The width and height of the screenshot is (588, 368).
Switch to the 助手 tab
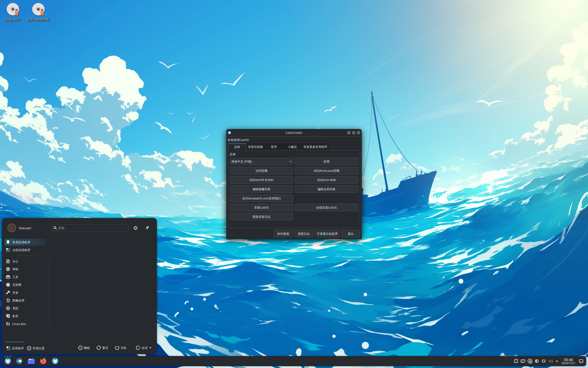274,147
